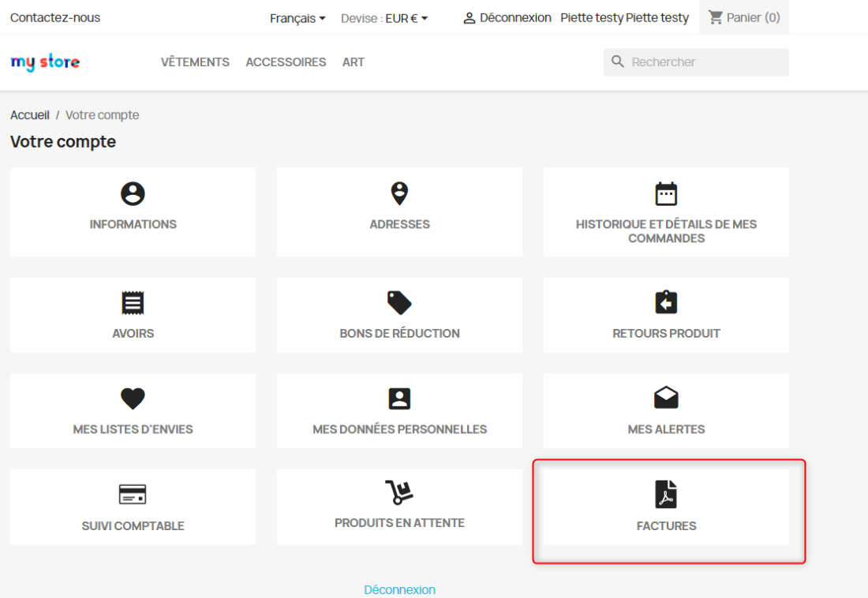The image size is (868, 598).
Task: Click the Retours produit return icon
Action: pos(666,302)
